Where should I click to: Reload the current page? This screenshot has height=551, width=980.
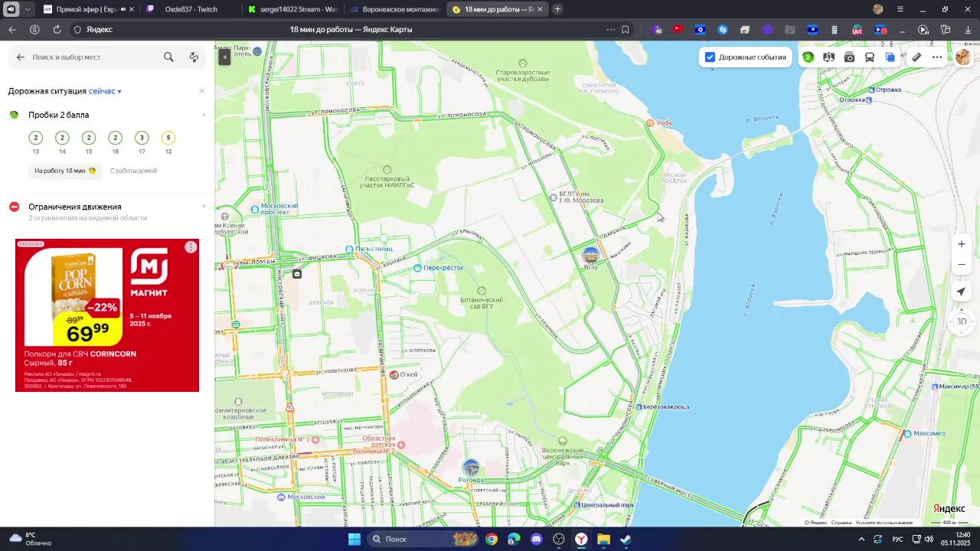57,30
